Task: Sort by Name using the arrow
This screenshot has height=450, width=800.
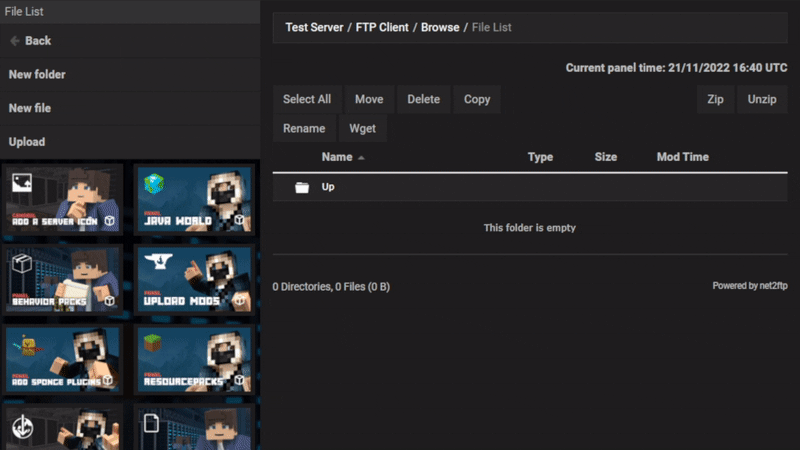Action: click(x=361, y=158)
